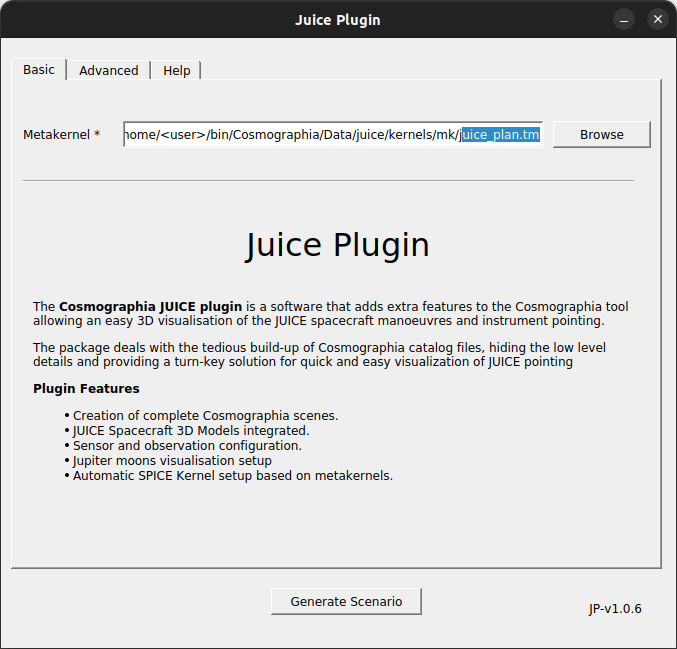Click the window title bar text
677x649 pixels.
[x=338, y=20]
